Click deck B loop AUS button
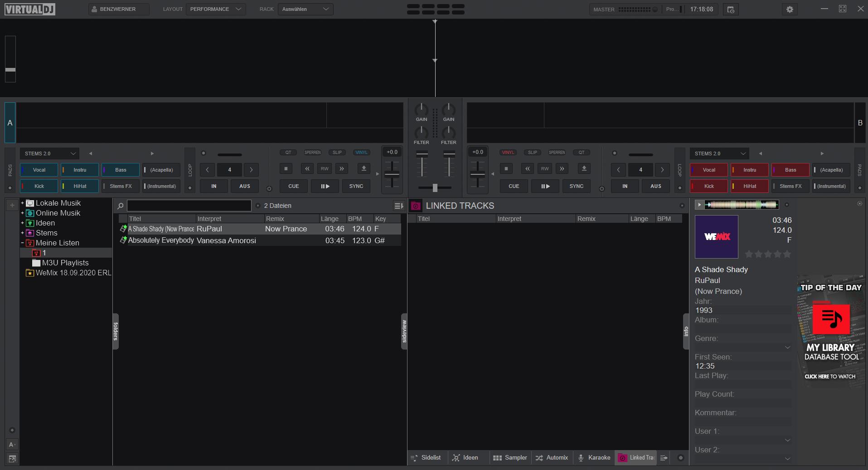Image resolution: width=868 pixels, height=470 pixels. coord(656,186)
